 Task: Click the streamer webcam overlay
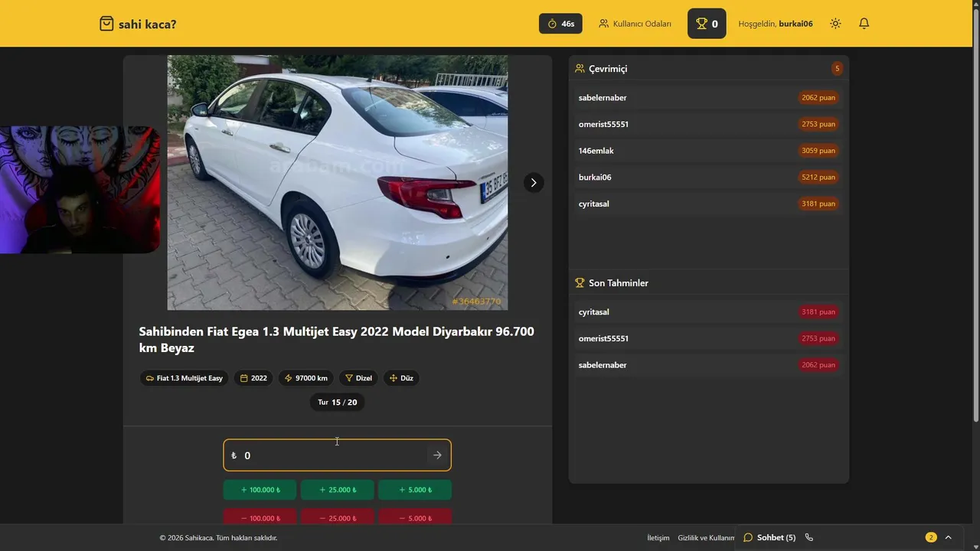(80, 190)
